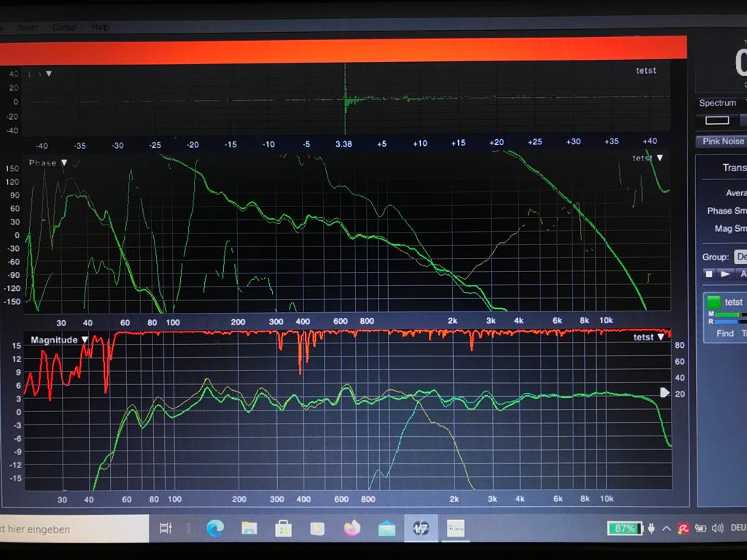
Task: Start measurements with the play button
Action: point(724,274)
